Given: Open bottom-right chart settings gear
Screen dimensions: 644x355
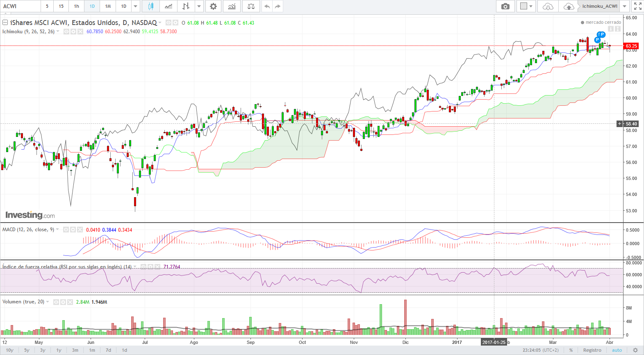Looking at the screenshot, I should pos(635,350).
